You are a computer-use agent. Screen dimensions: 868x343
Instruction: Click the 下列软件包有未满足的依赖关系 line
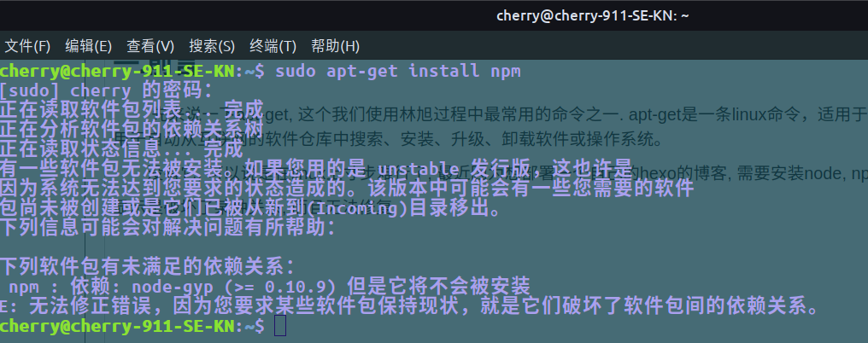[147, 265]
